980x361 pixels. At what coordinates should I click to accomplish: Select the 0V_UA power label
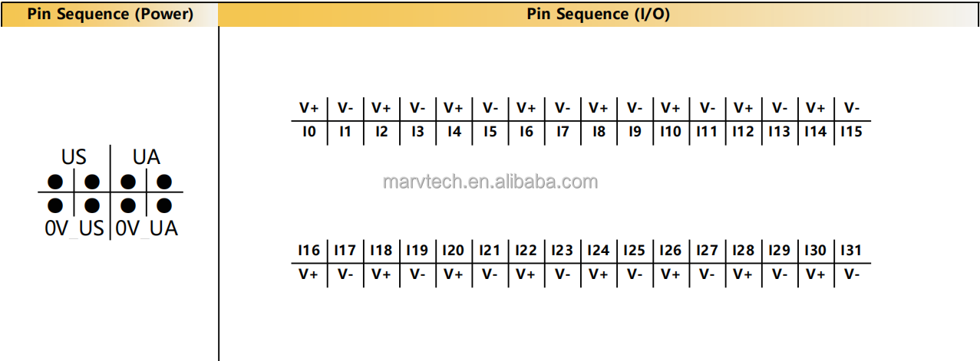click(x=147, y=228)
